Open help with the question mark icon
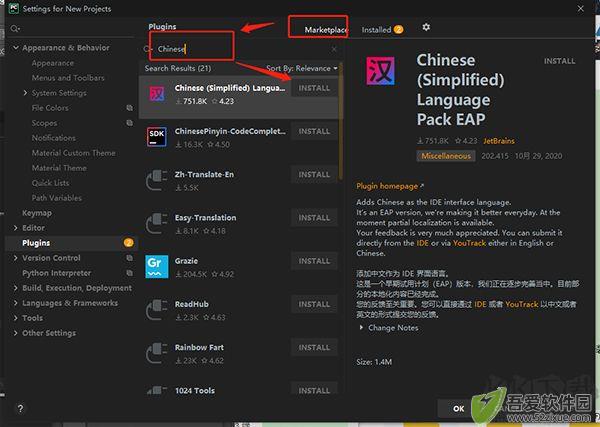 (x=21, y=409)
